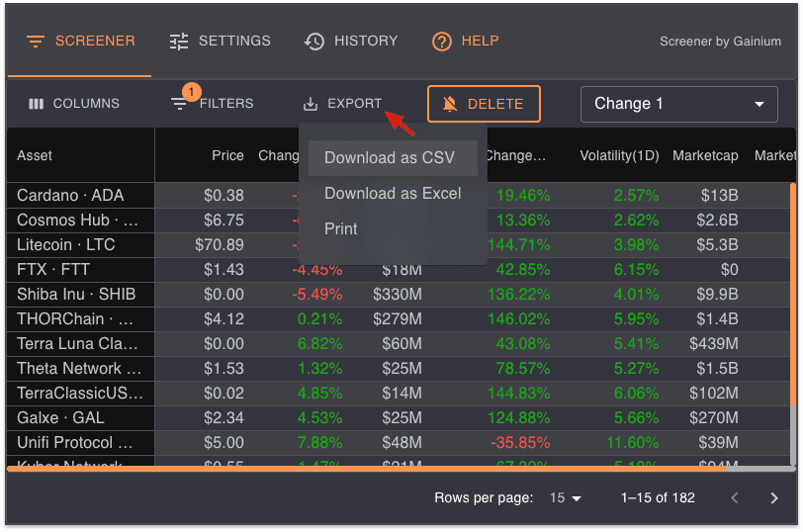803x532 pixels.
Task: Sort by the Marketcap column header
Action: point(705,155)
